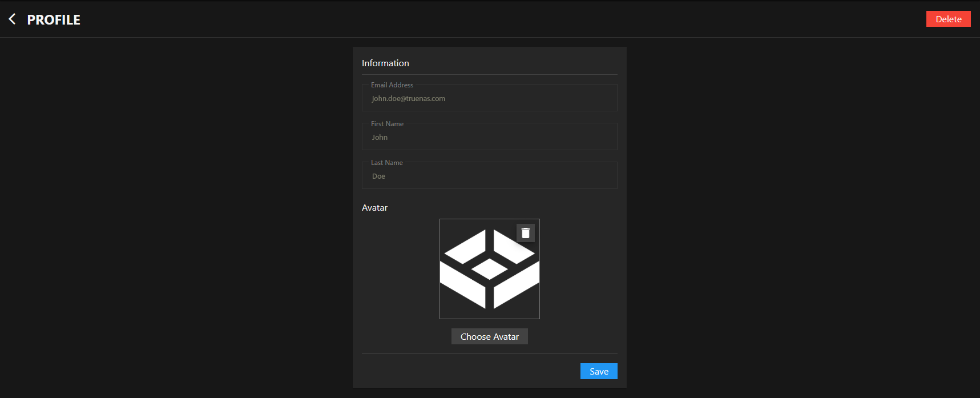Click the PROFILE page title
This screenshot has width=980, height=398.
point(54,20)
